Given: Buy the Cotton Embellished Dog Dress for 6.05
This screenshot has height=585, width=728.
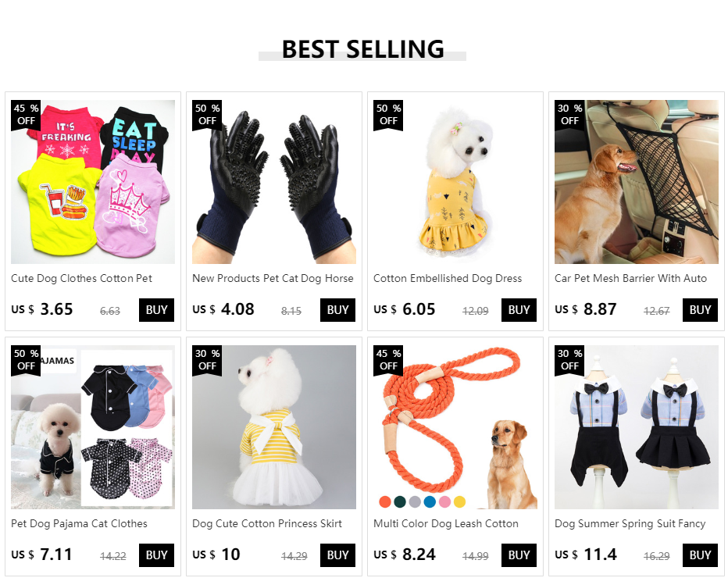Looking at the screenshot, I should 519,310.
